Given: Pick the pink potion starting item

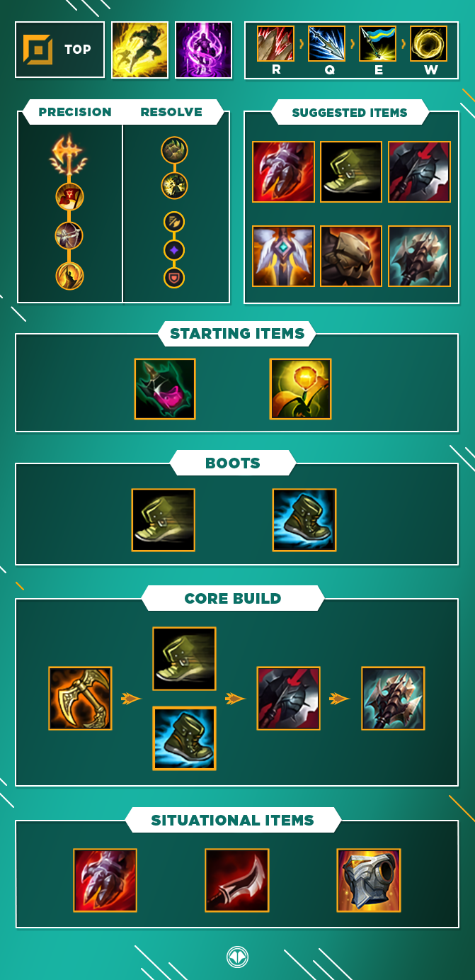Looking at the screenshot, I should (165, 388).
